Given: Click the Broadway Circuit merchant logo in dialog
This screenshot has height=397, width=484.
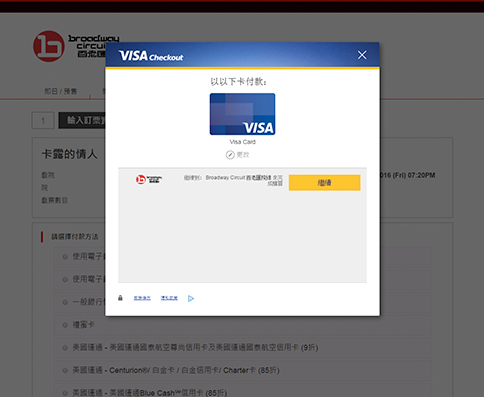Looking at the screenshot, I should 149,179.
